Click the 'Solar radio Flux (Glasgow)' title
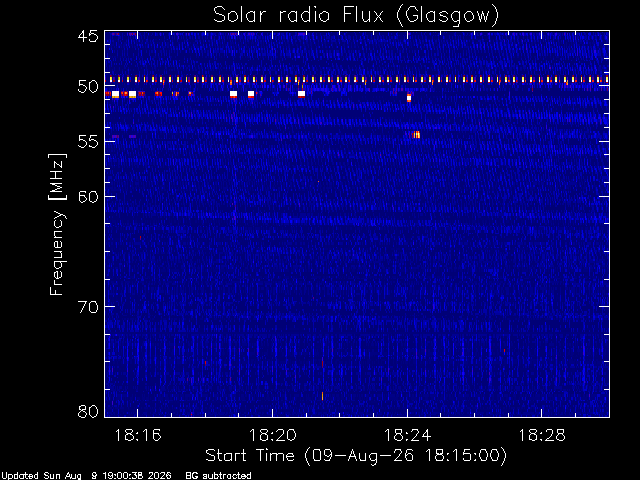The width and height of the screenshot is (640, 480). pos(356,16)
